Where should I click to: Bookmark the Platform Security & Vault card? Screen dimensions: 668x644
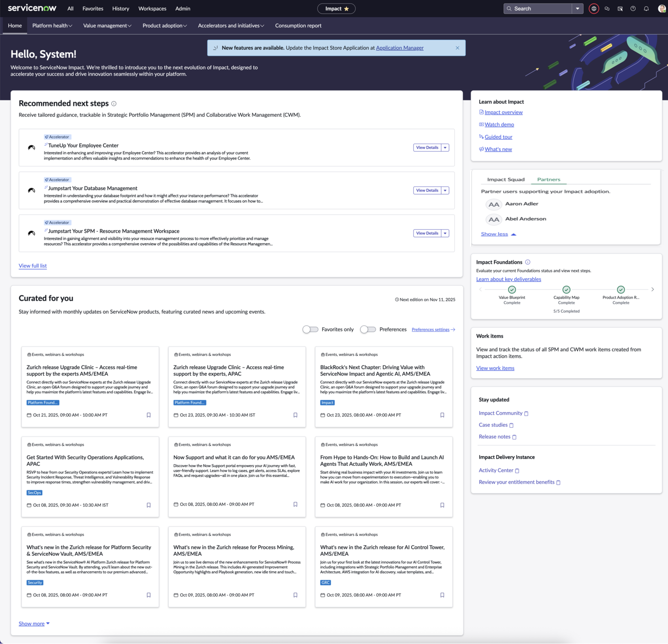(149, 595)
